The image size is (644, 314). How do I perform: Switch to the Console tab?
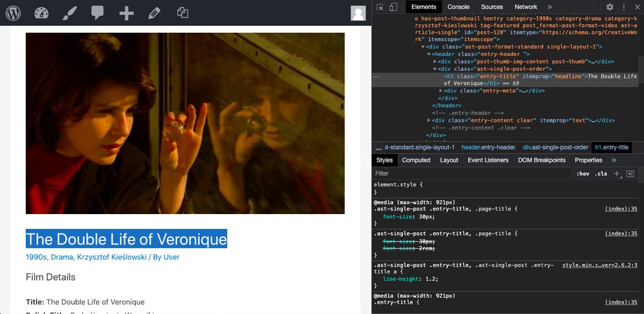459,7
